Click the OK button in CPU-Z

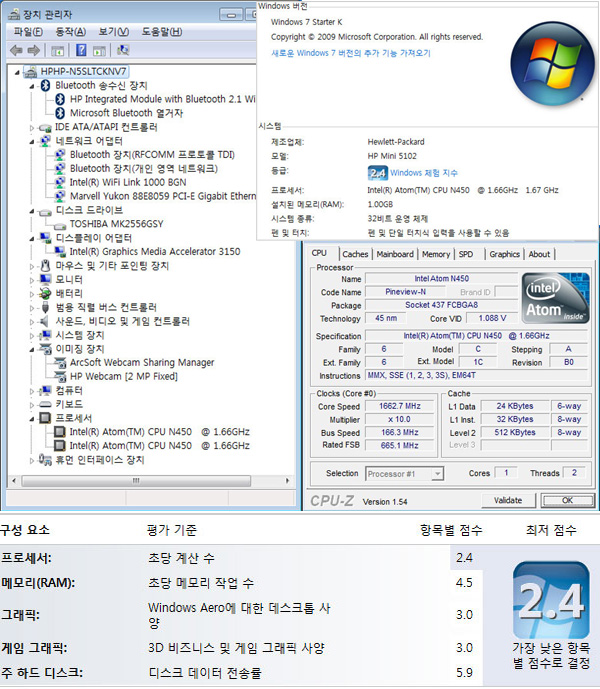coord(567,500)
